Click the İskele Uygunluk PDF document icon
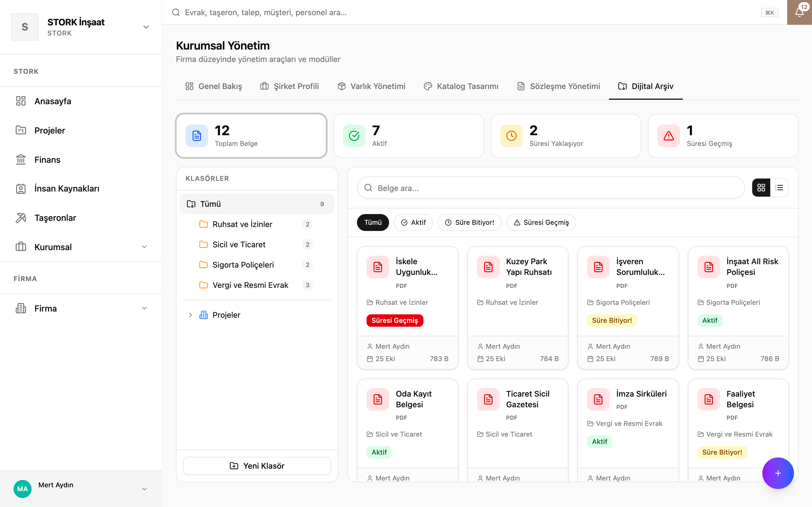 tap(378, 267)
